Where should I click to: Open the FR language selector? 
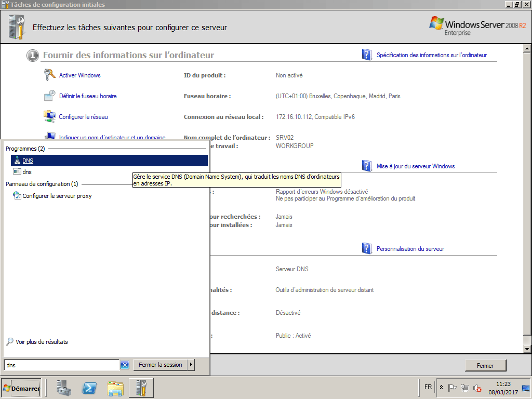click(x=428, y=387)
